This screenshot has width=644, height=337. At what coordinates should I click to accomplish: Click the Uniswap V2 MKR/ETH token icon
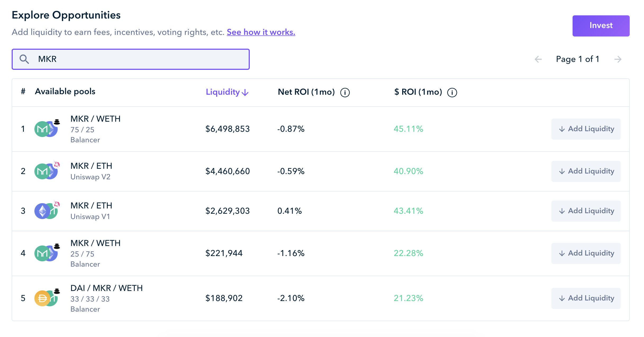(47, 170)
